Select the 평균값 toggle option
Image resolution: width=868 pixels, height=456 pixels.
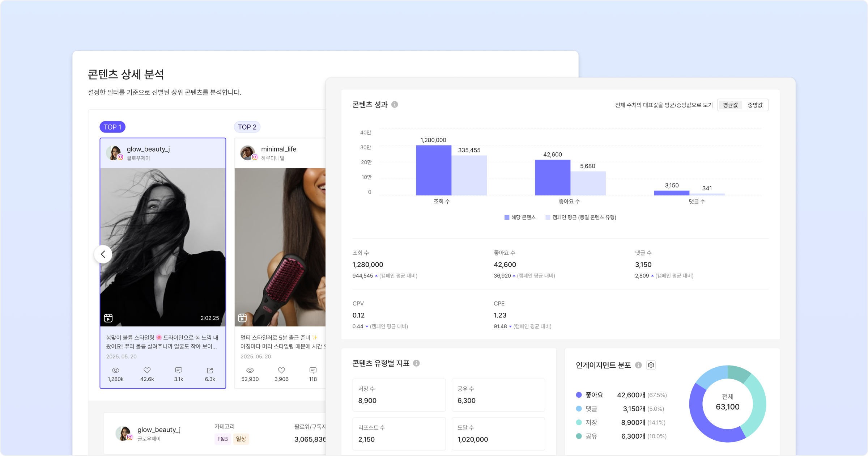(730, 105)
